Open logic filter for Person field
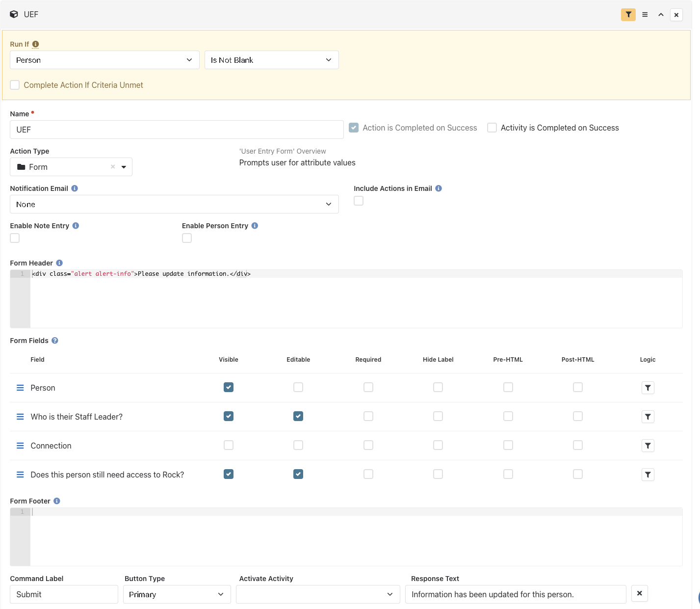The image size is (700, 609). point(648,388)
